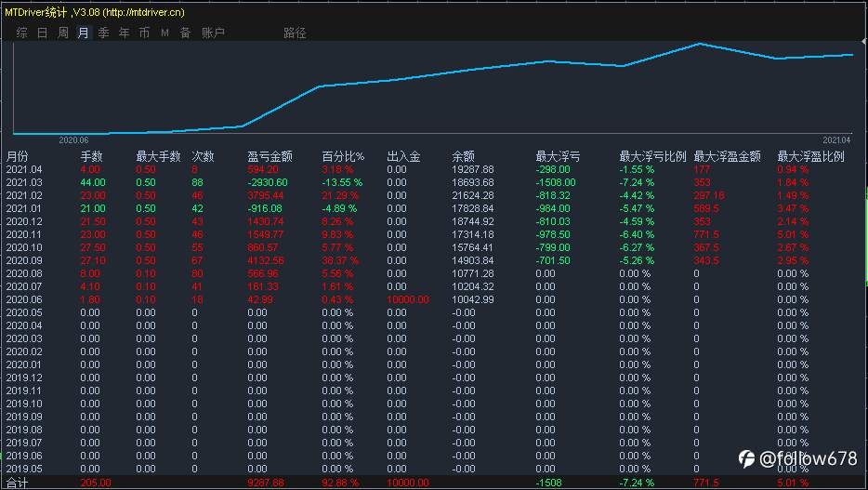Click the 205.00 total lots value
This screenshot has width=868, height=490.
tap(96, 483)
